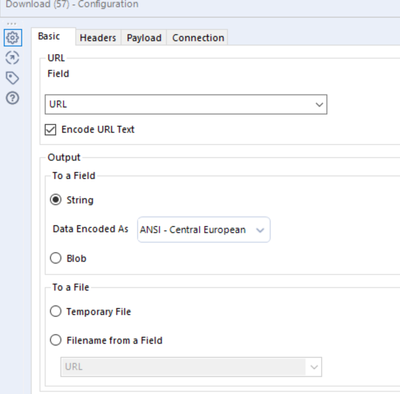Open the Data Encoded As dropdown
Screen dimensions: 400x394
[204, 230]
